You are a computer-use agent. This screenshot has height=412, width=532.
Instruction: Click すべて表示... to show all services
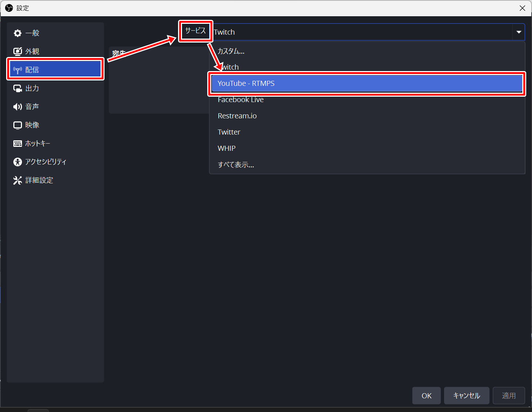click(x=236, y=165)
